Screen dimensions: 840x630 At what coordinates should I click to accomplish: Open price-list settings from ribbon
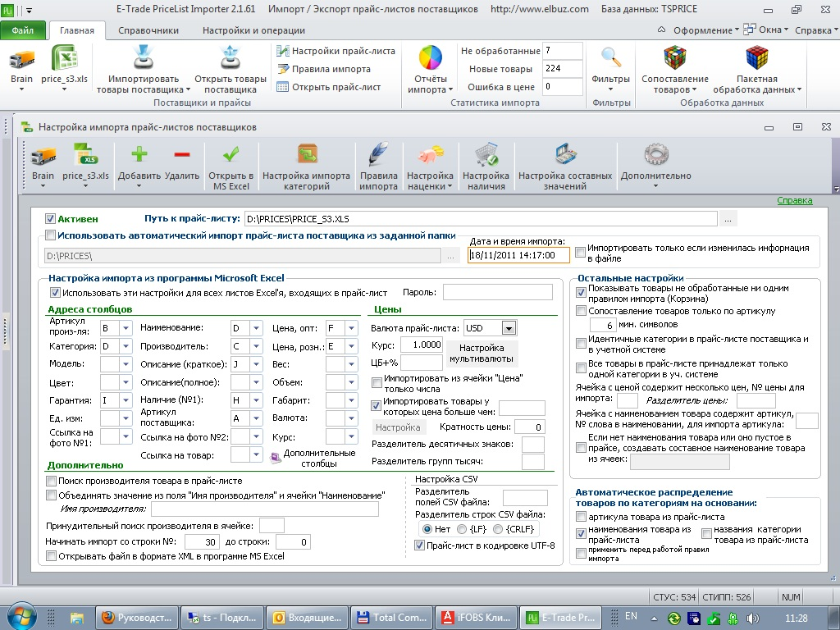tap(336, 51)
